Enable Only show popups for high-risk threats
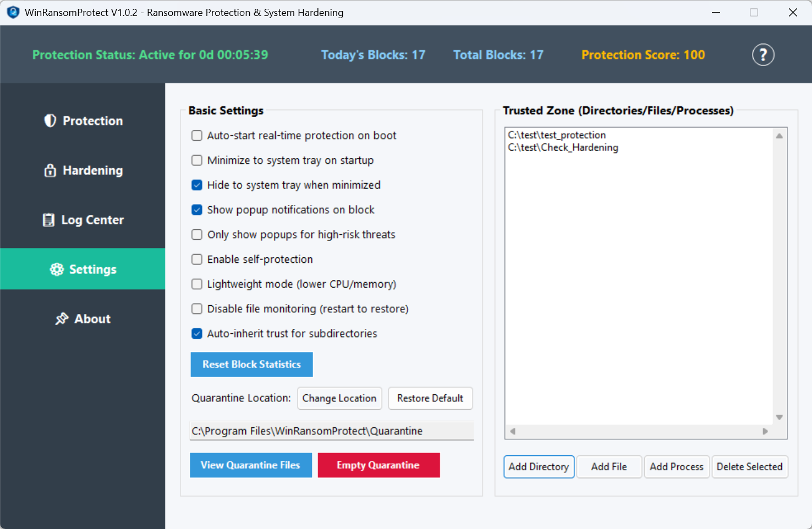Viewport: 812px width, 529px height. tap(197, 234)
